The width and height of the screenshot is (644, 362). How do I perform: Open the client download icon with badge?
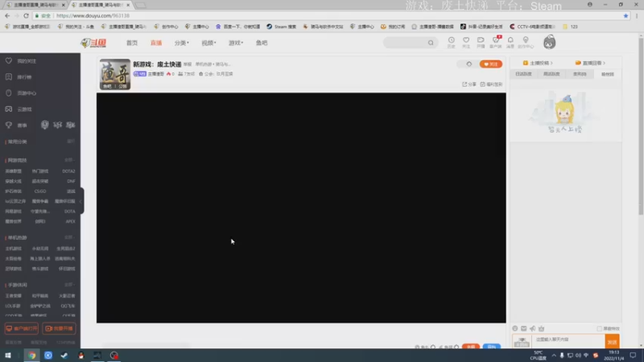point(496,43)
